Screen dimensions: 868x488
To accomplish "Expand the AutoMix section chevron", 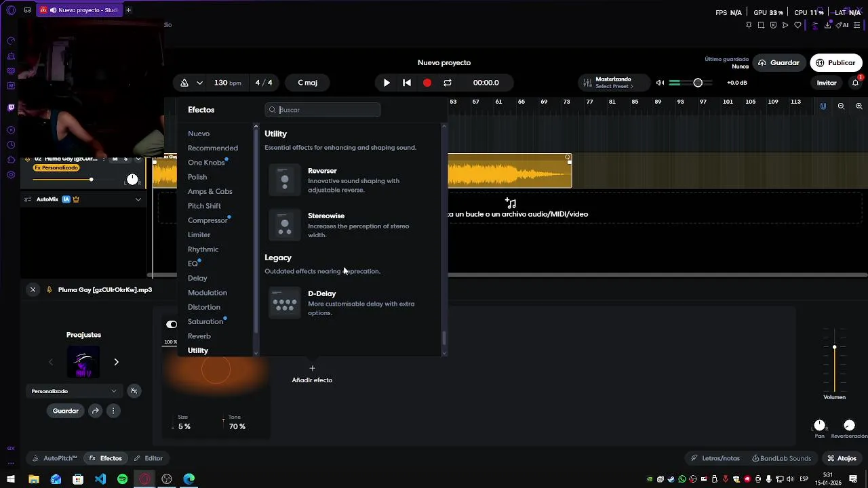I will click(x=138, y=199).
